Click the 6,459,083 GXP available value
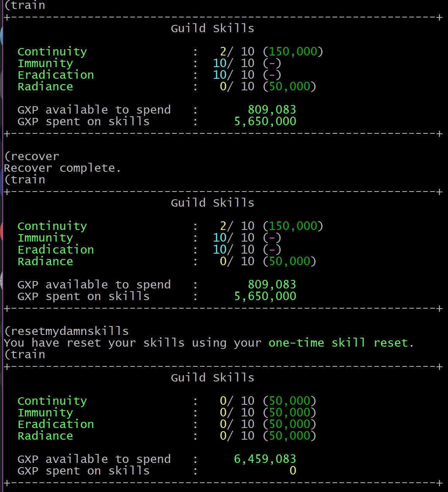Screen dimensions: 448x492 pyautogui.click(x=265, y=459)
